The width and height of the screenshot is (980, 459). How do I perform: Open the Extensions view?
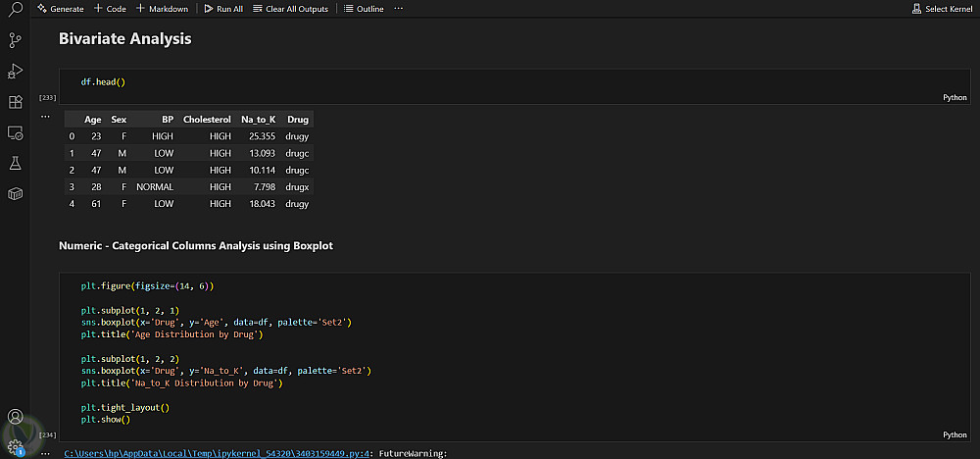(15, 102)
